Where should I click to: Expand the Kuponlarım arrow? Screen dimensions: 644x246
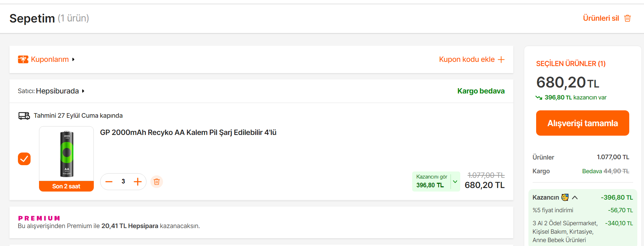click(73, 59)
